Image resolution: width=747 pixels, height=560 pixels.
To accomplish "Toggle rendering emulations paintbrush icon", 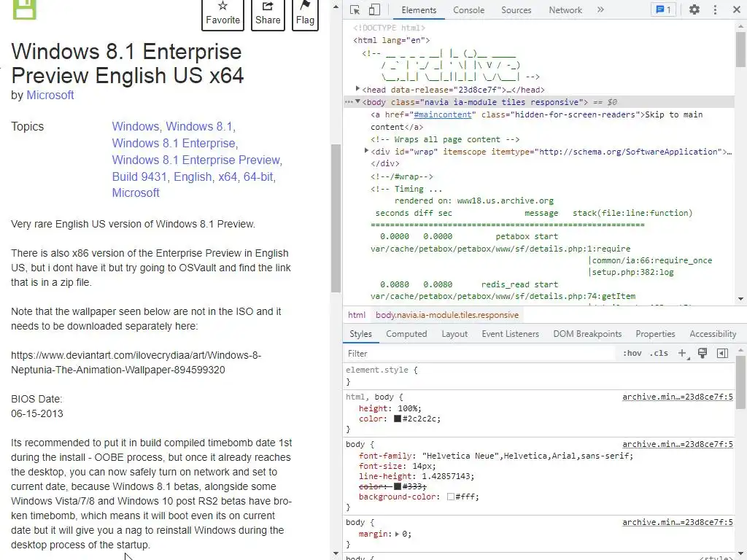I will click(x=703, y=353).
